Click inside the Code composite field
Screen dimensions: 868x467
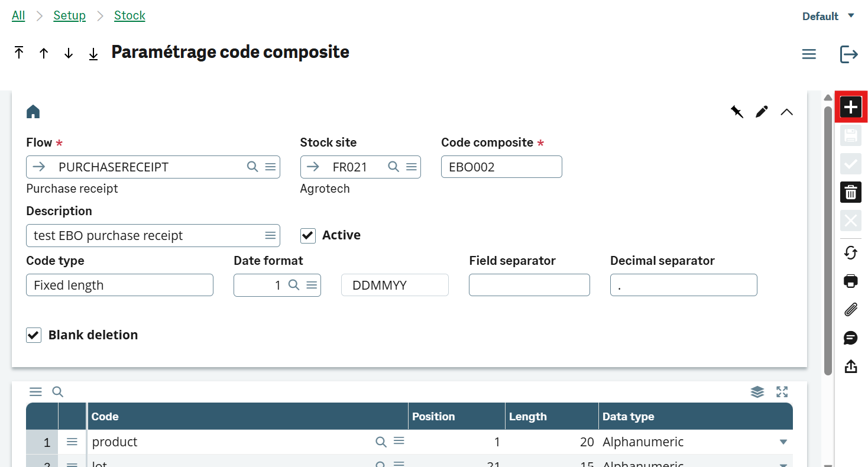[501, 167]
